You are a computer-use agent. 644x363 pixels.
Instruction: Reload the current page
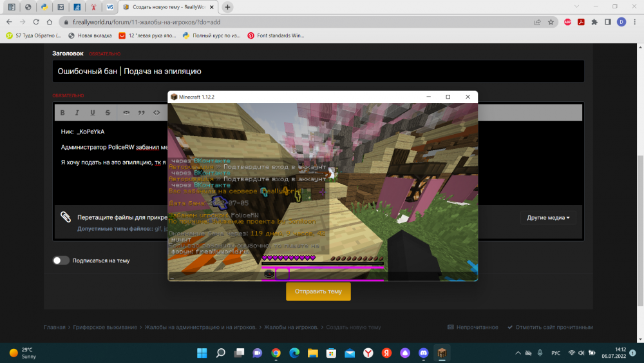(x=36, y=22)
